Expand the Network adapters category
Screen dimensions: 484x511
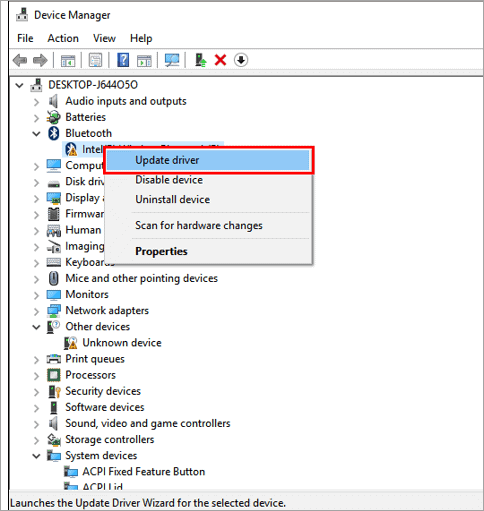tap(36, 311)
